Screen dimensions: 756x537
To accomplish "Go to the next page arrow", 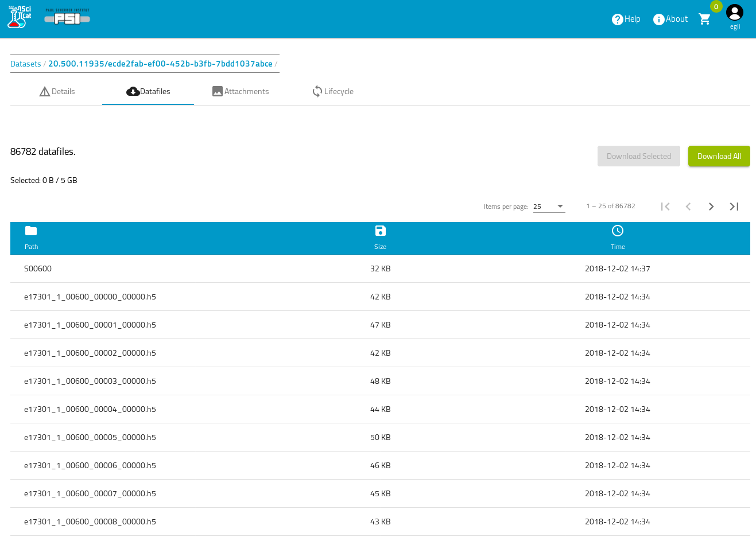I will pos(711,207).
